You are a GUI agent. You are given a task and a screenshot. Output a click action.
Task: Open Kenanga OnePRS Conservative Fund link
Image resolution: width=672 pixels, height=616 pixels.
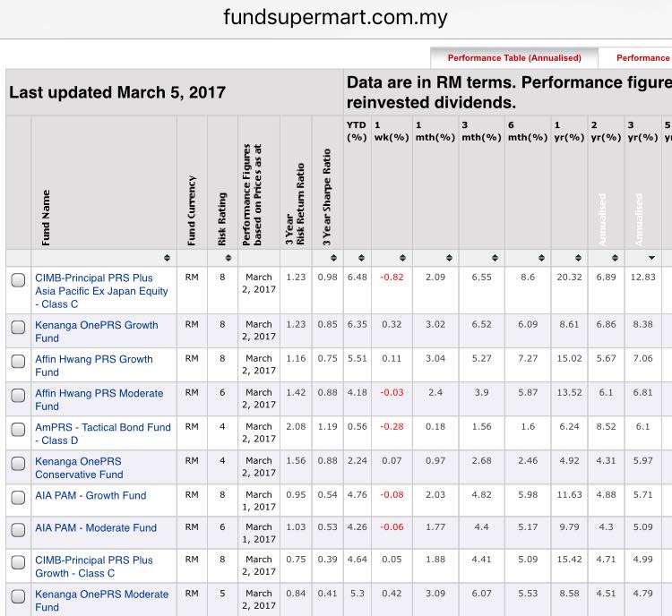[79, 467]
